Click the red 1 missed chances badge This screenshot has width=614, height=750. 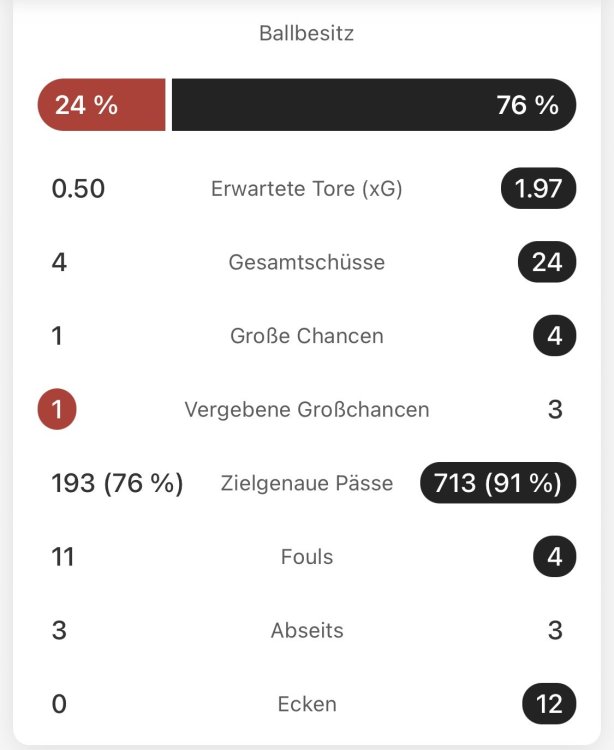pyautogui.click(x=57, y=409)
